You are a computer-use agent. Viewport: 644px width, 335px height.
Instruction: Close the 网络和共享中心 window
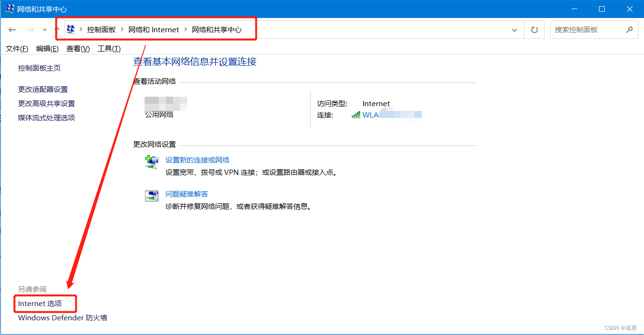pos(630,9)
